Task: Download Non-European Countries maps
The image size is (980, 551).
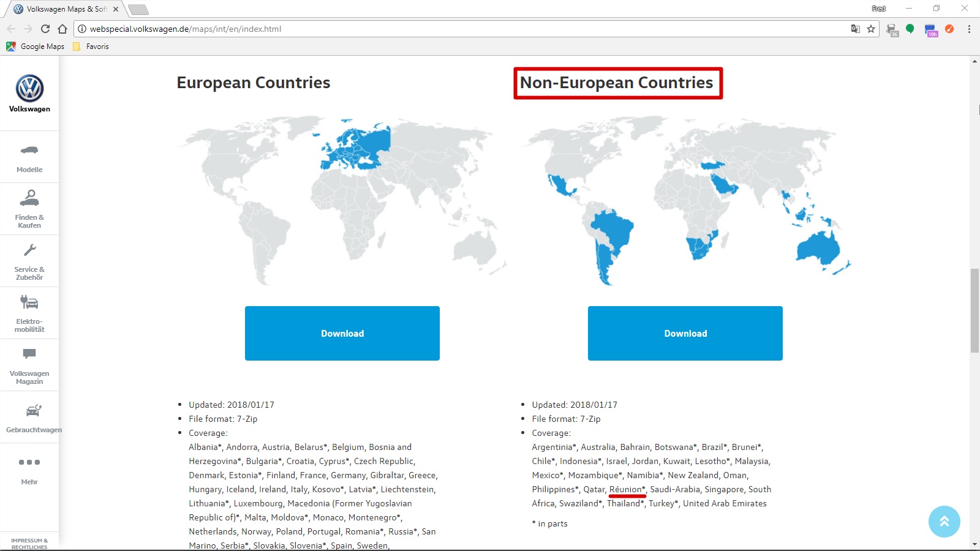Action: point(685,333)
